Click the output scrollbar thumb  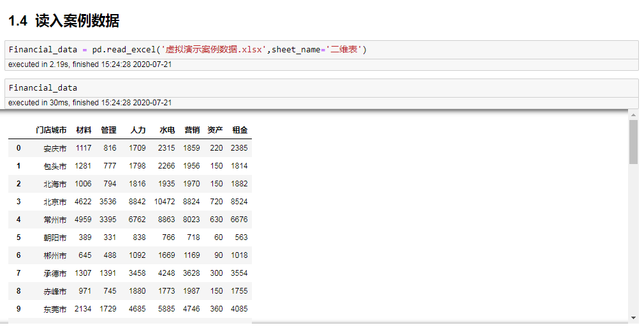pyautogui.click(x=633, y=142)
